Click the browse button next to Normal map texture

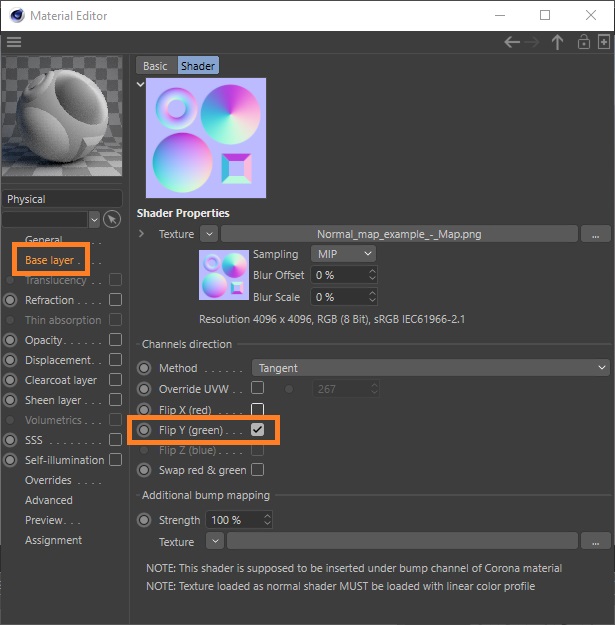point(595,234)
